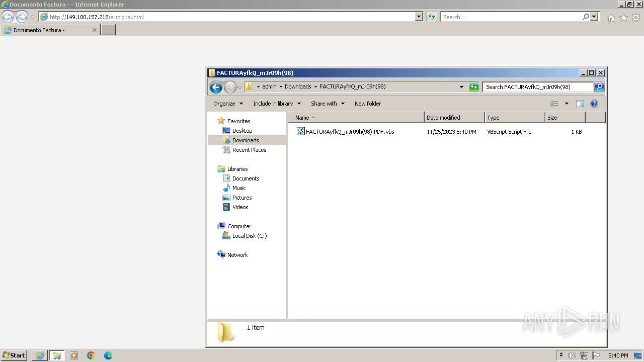This screenshot has width=644, height=362.
Task: Open Google Chrome from taskbar
Action: (x=91, y=355)
